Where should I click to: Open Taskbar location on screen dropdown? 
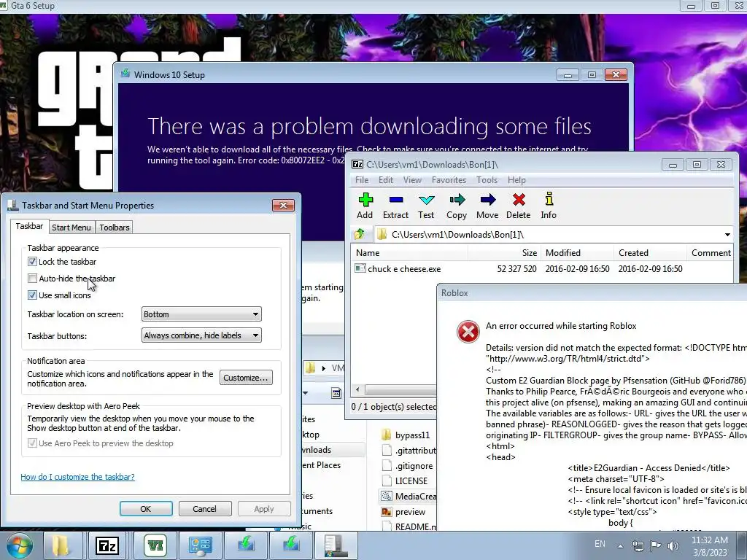[201, 314]
